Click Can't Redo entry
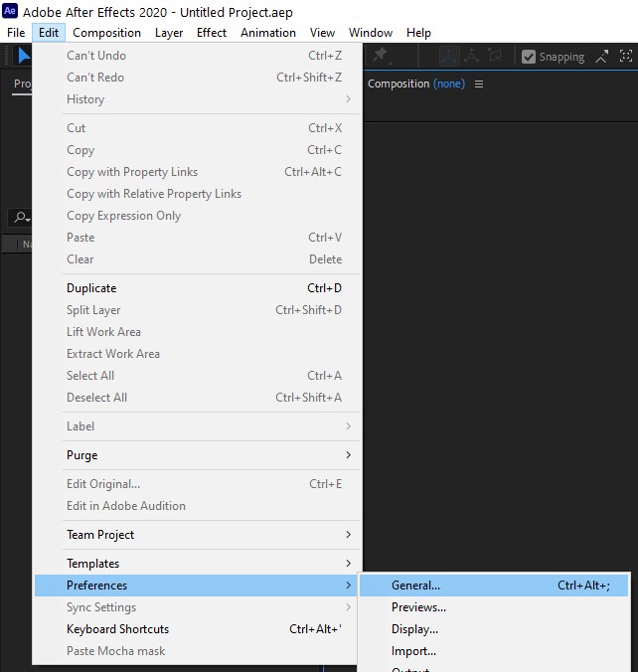 (x=198, y=78)
